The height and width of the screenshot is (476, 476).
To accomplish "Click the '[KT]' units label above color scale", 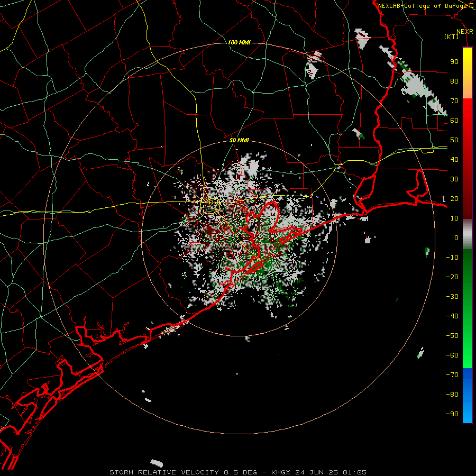I will tap(452, 36).
